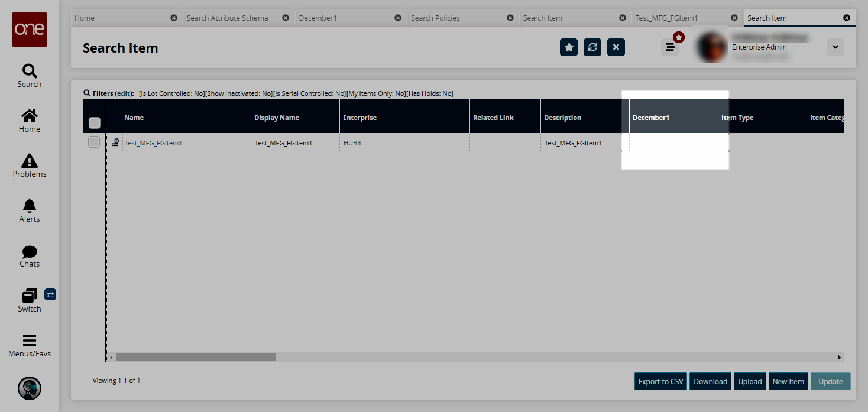Image resolution: width=868 pixels, height=412 pixels.
Task: Click the blue swap arrows badge near Switch
Action: pyautogui.click(x=50, y=294)
